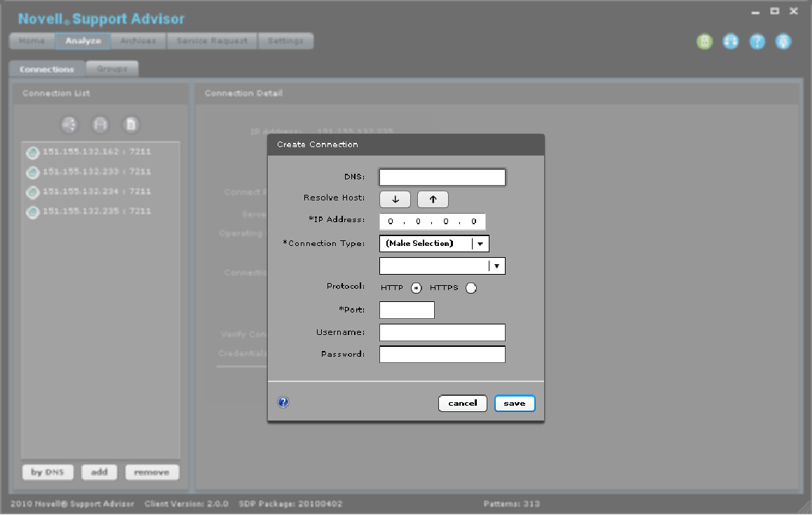This screenshot has width=812, height=515.
Task: Click the Username input field
Action: pos(442,332)
